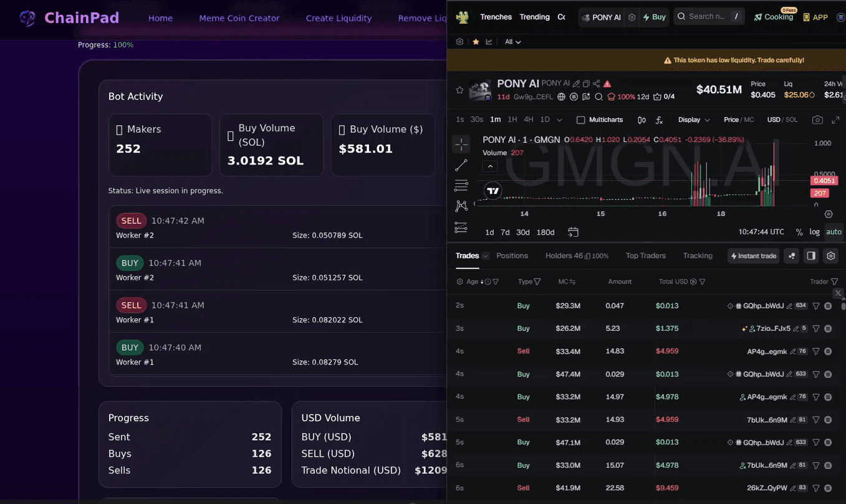Open Trenches in GMGN nav
Screen dimensions: 846x504
496,17
